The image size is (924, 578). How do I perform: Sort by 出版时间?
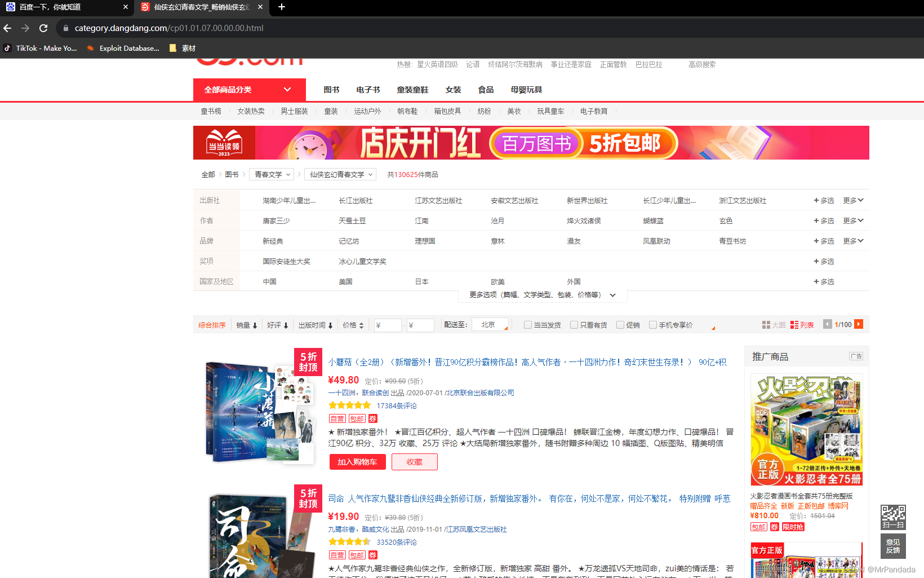tap(316, 325)
